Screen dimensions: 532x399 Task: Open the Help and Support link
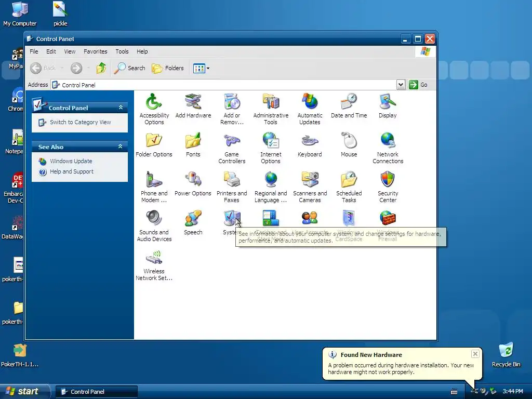click(x=72, y=171)
